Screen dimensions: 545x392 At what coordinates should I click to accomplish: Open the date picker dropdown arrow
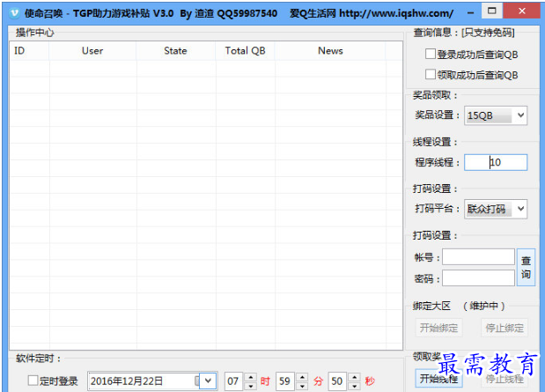coord(208,381)
